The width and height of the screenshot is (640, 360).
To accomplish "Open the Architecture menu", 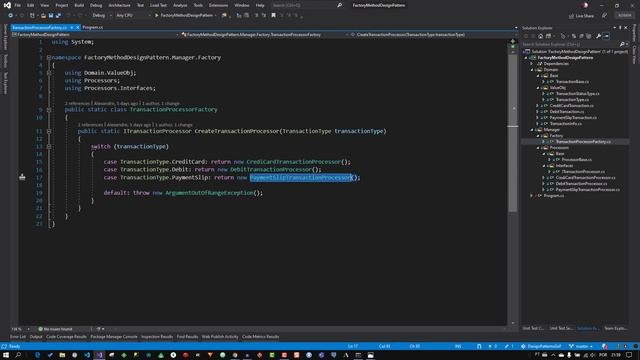I will click(x=119, y=5).
